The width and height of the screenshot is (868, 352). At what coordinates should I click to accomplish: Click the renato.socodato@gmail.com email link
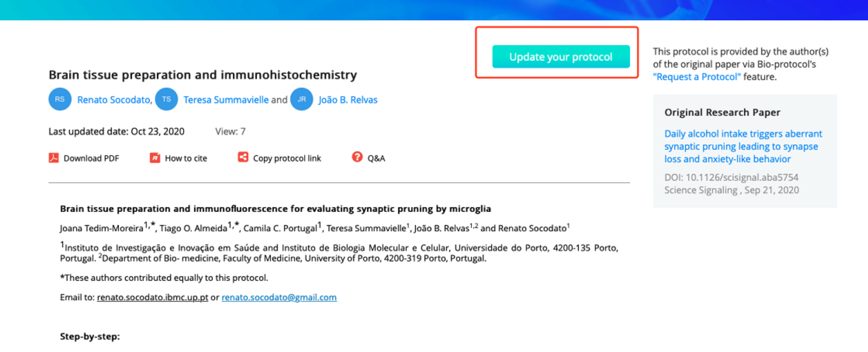279,297
